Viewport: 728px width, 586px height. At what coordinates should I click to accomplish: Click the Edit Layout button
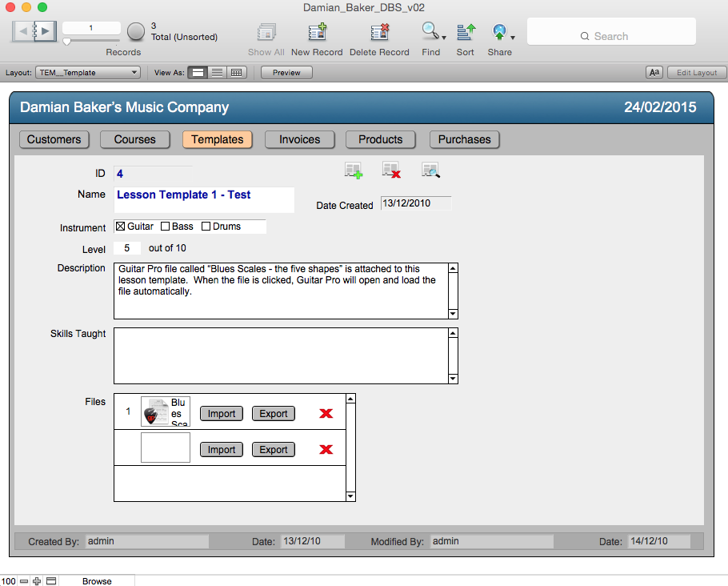(697, 73)
